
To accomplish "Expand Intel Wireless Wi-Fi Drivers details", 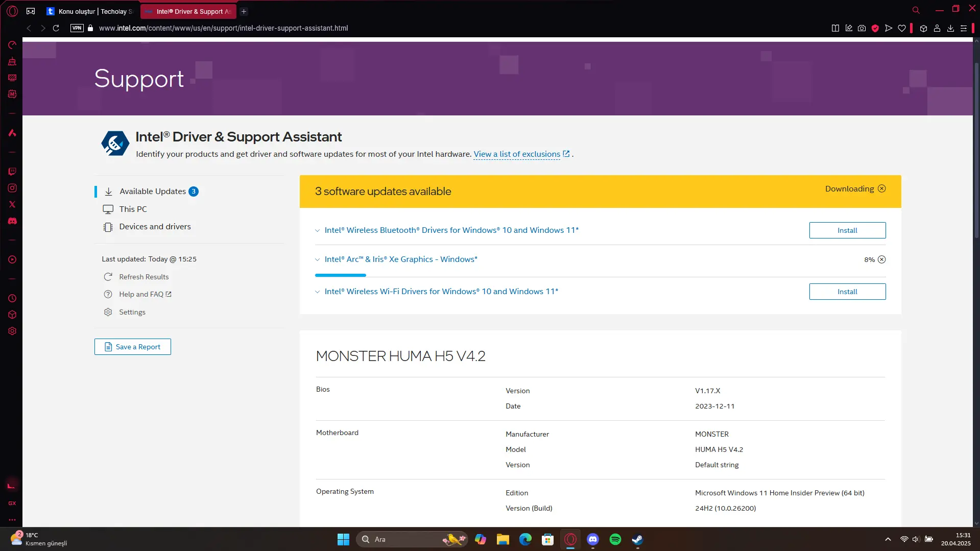I will click(x=317, y=292).
